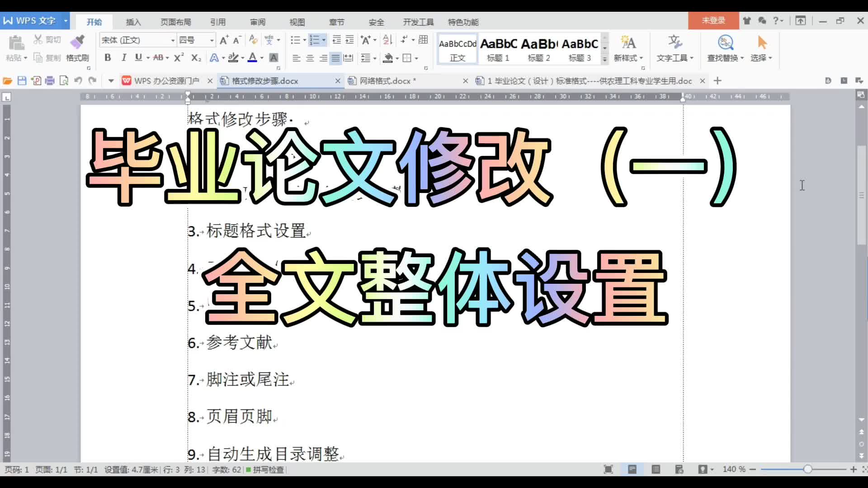Increase font size with the A+ icon
The image size is (868, 488).
pyautogui.click(x=224, y=40)
